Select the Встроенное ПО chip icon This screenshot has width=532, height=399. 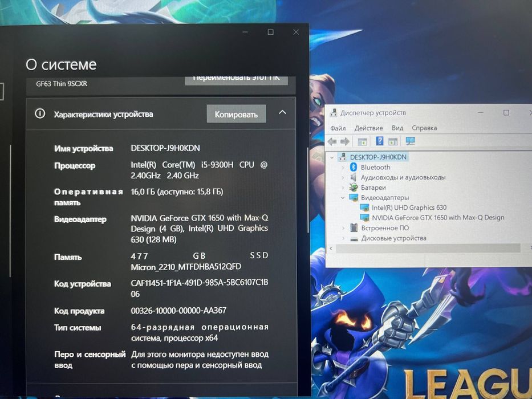354,227
